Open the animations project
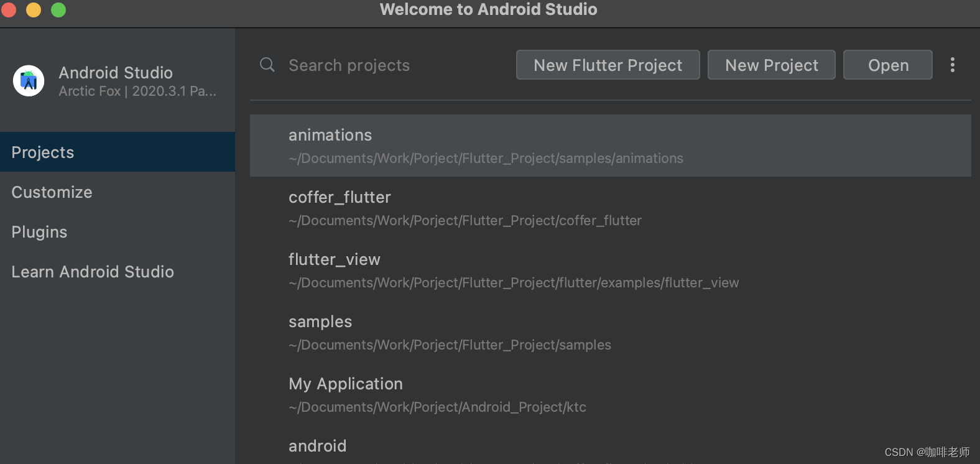 (x=610, y=146)
